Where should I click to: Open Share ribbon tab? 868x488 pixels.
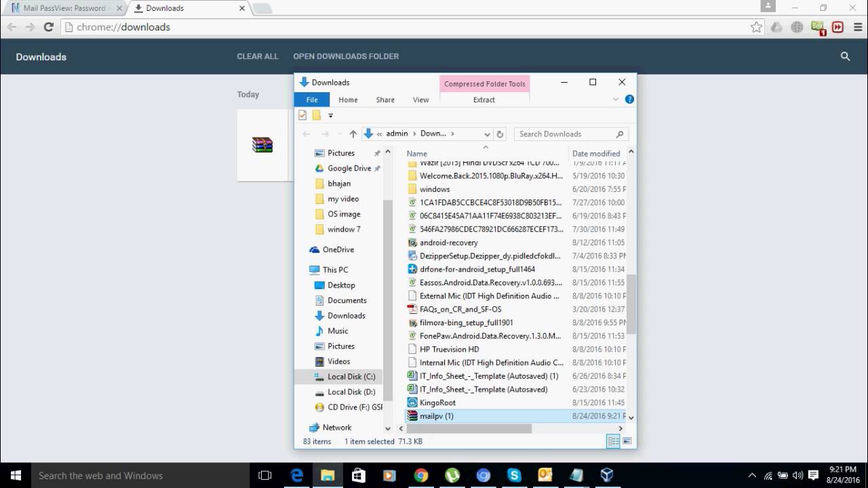385,100
